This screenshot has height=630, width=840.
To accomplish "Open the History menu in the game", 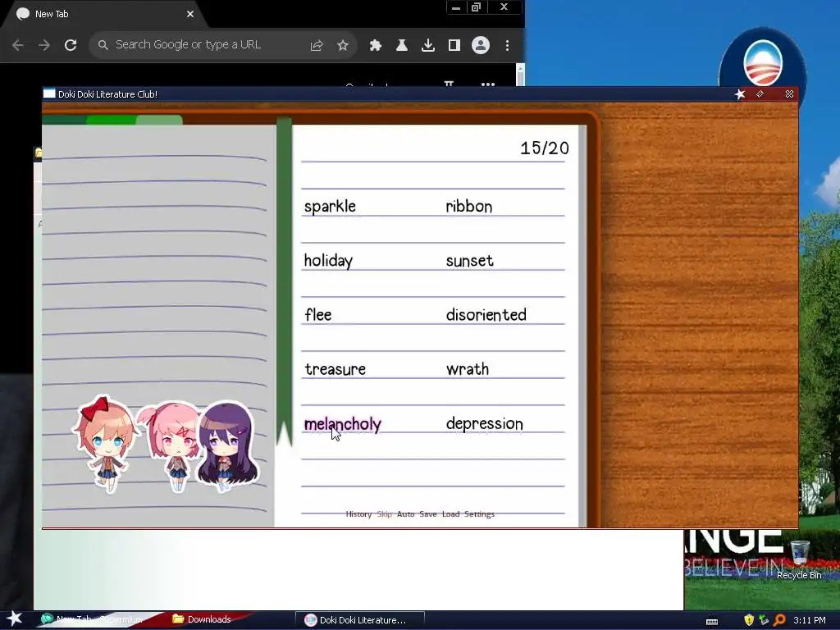I will tap(358, 514).
